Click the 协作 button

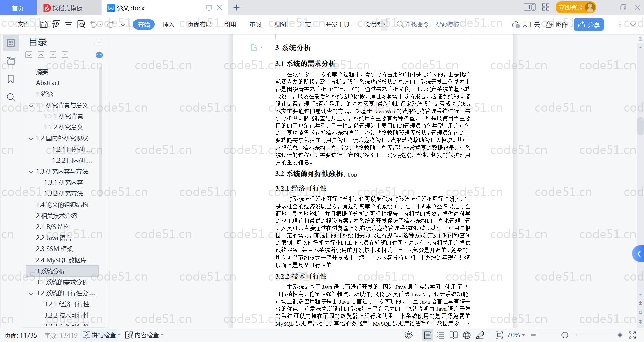557,24
